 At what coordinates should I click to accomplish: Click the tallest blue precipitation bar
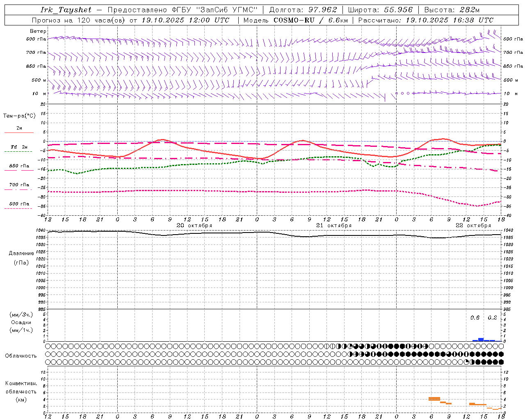(481, 340)
